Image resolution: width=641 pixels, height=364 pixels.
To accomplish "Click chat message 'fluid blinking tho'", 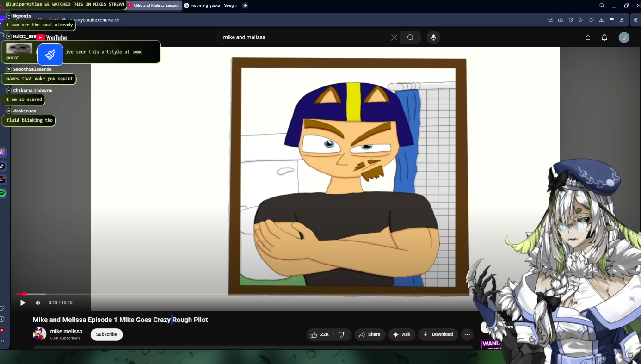I will point(30,120).
